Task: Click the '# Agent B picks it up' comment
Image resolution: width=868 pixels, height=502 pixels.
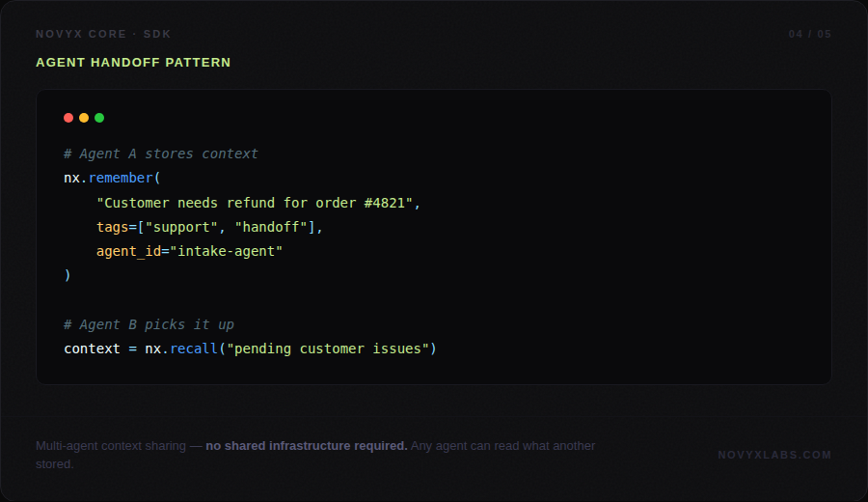Action: pos(149,324)
